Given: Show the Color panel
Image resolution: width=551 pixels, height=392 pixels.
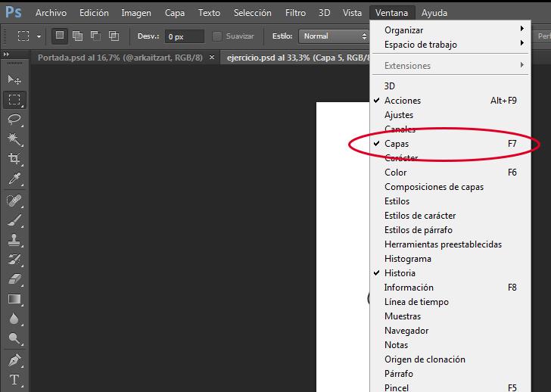Looking at the screenshot, I should pos(450,173).
